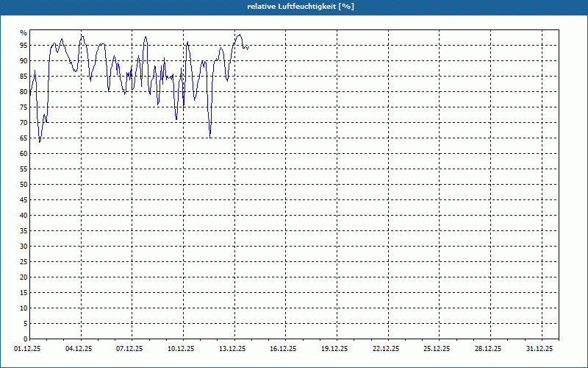
Task: Select the 10.12.25 x-axis label
Action: click(181, 349)
